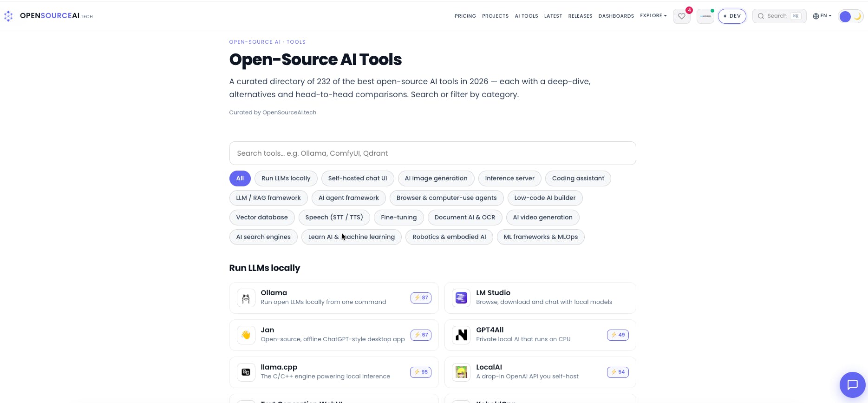Viewport: 868px width, 403px height.
Task: Click LocalAI's score badge showing 54
Action: pyautogui.click(x=618, y=372)
